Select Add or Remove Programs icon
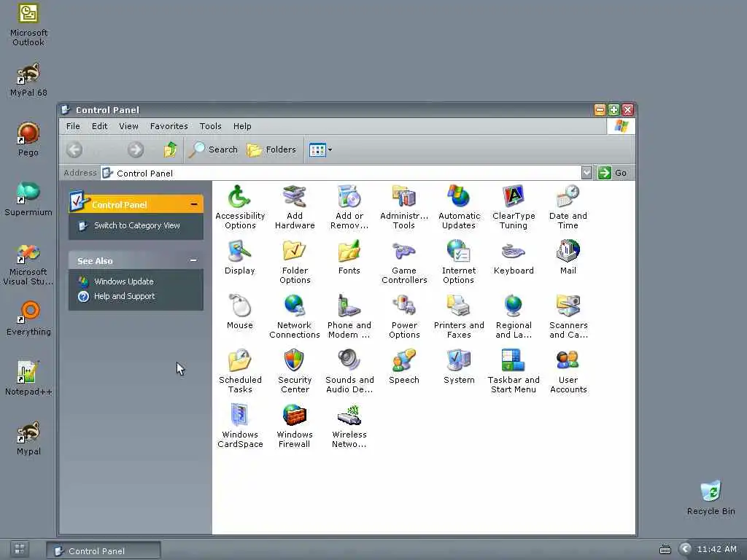Viewport: 747px width, 560px height. click(x=349, y=197)
